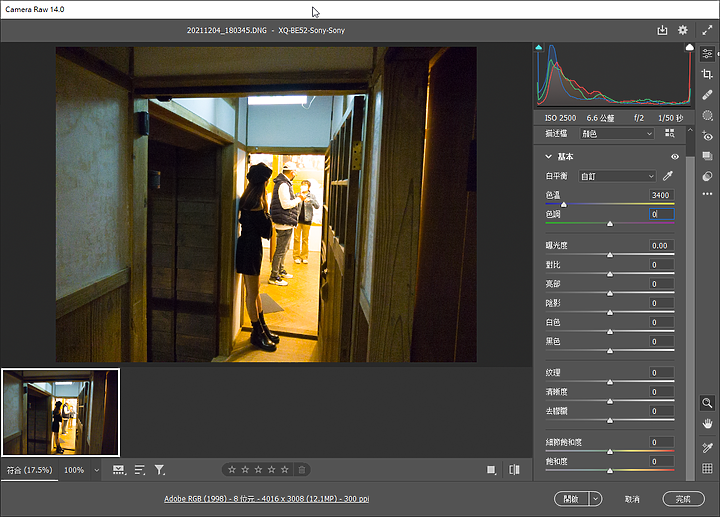This screenshot has height=517, width=720.
Task: Click the color temperature slider handle
Action: click(563, 204)
